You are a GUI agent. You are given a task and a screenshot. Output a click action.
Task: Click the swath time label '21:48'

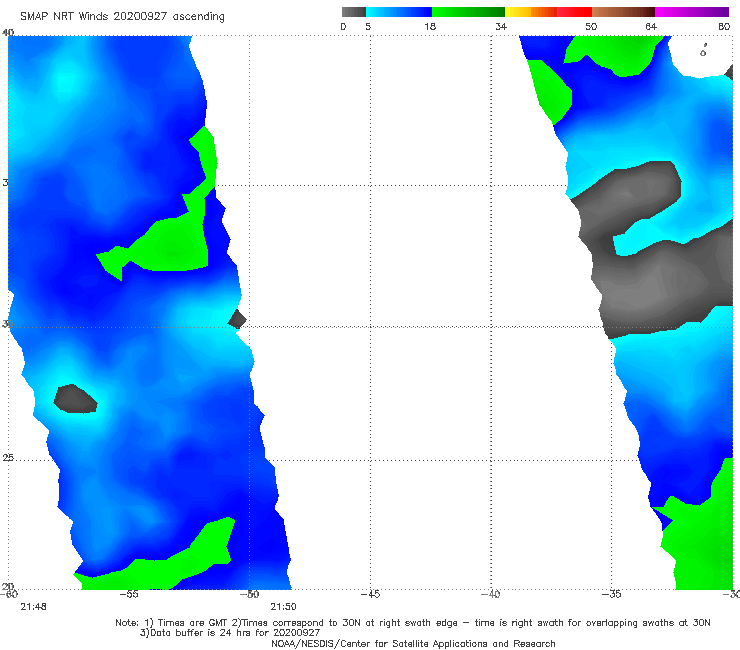click(x=34, y=607)
